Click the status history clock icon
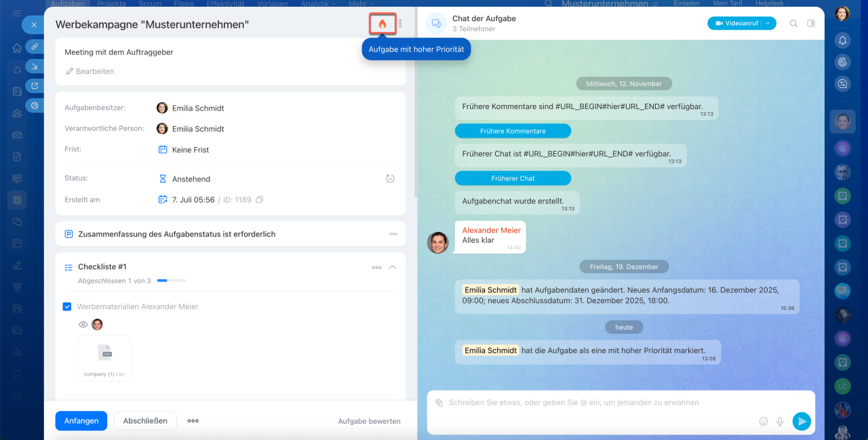Screen dimensions: 868x440 coord(390,179)
